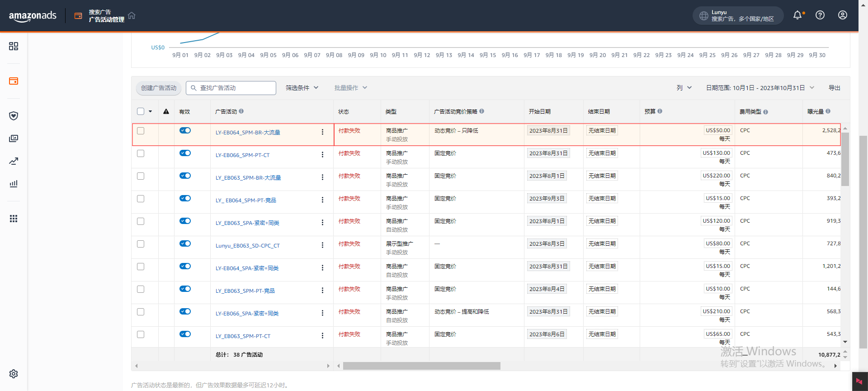This screenshot has width=868, height=391.
Task: Tick the select-all checkbox in table header
Action: 141,111
